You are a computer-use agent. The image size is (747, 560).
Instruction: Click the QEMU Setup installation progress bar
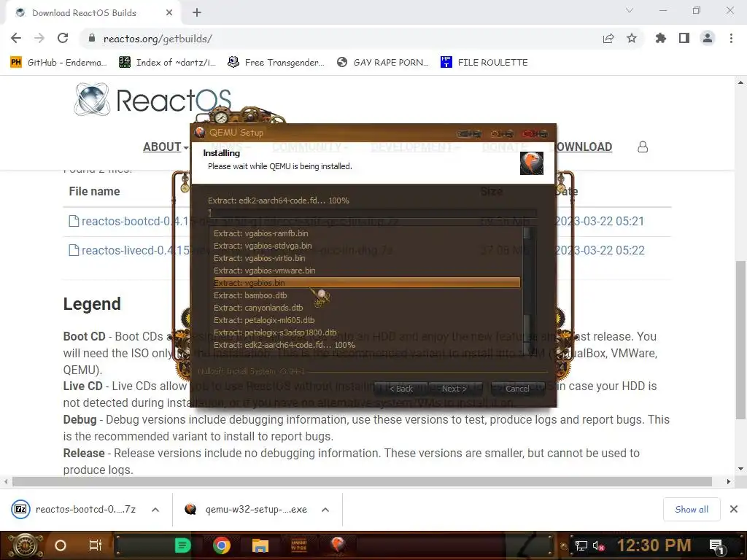pyautogui.click(x=373, y=213)
